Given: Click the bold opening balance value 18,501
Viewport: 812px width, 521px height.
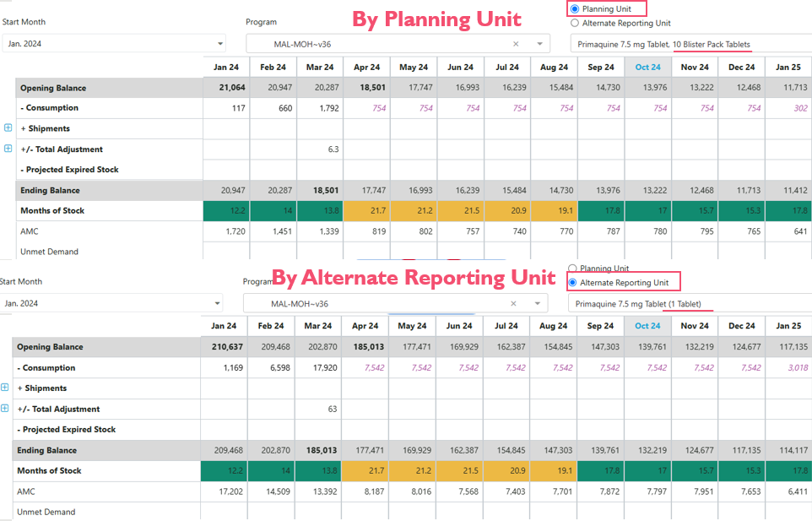Looking at the screenshot, I should click(373, 88).
